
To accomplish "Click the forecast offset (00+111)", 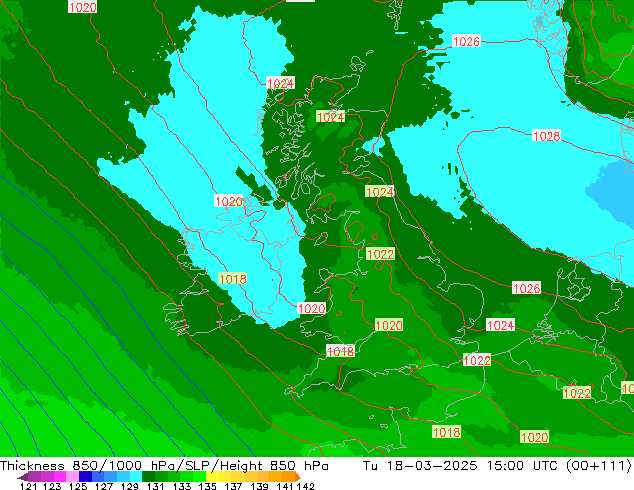I will (x=599, y=466).
